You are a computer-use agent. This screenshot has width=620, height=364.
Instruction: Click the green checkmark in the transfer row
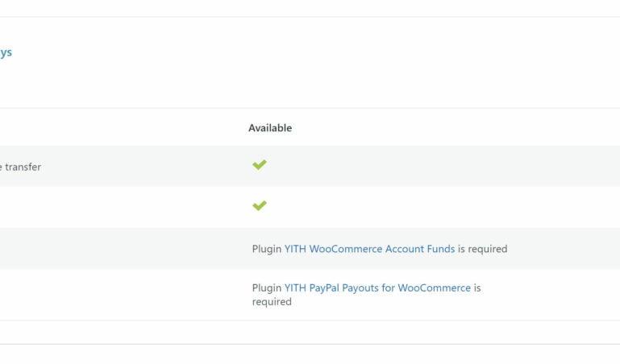pyautogui.click(x=260, y=164)
